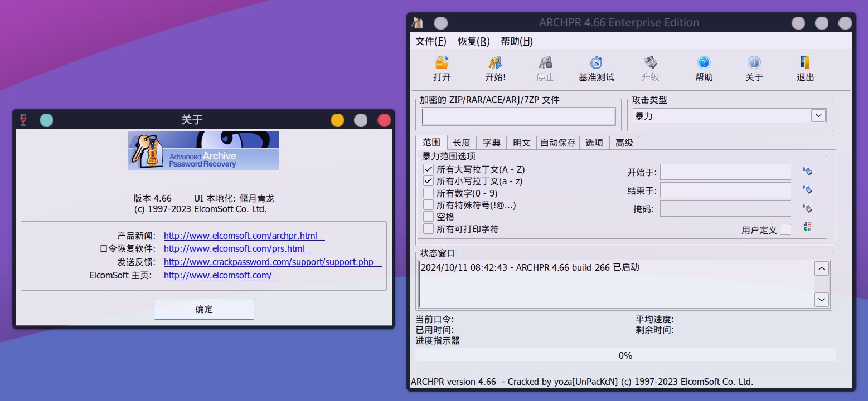
Task: Click the icon beside the 掩码 field
Action: coord(808,208)
